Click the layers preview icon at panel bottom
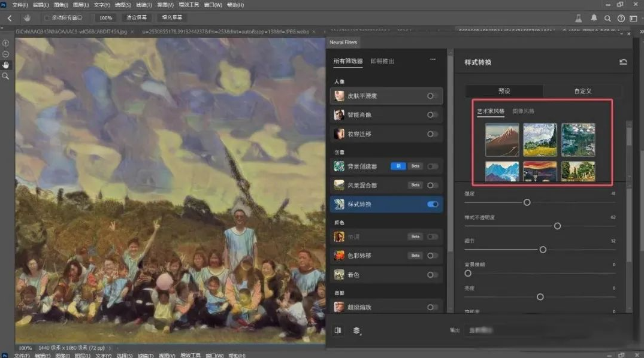 (356, 330)
